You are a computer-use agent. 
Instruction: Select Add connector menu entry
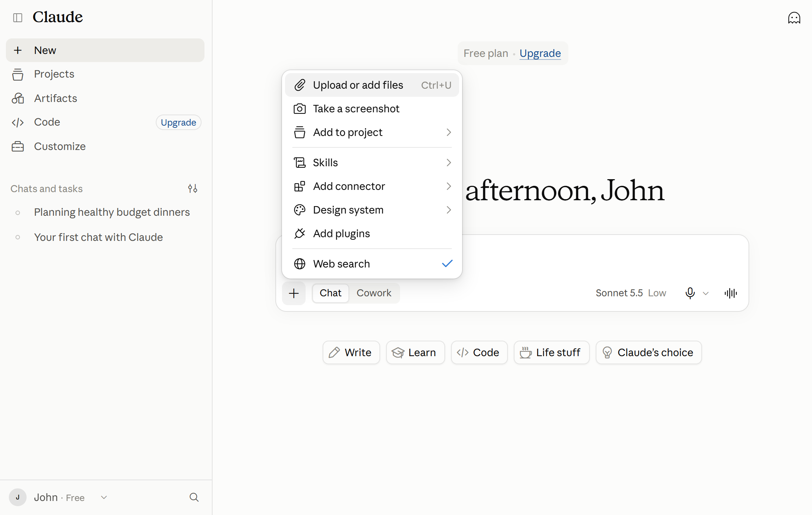point(372,186)
